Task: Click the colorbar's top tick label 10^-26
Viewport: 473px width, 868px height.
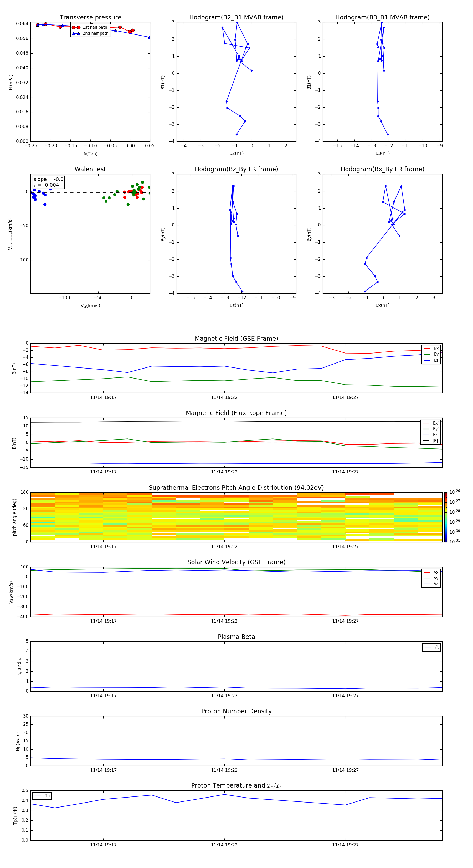Action: point(455,492)
